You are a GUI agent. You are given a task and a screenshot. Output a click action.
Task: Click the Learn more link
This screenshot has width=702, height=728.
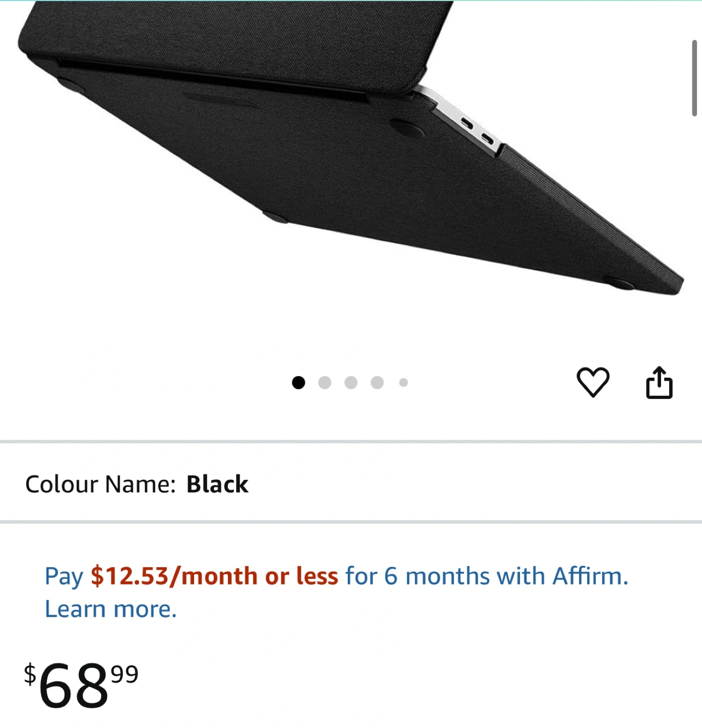[x=111, y=609]
